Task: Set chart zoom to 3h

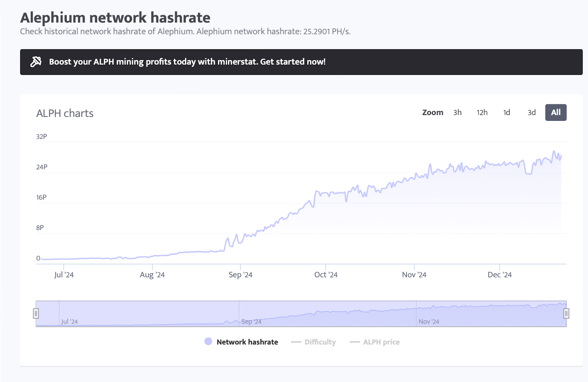Action: [x=457, y=112]
